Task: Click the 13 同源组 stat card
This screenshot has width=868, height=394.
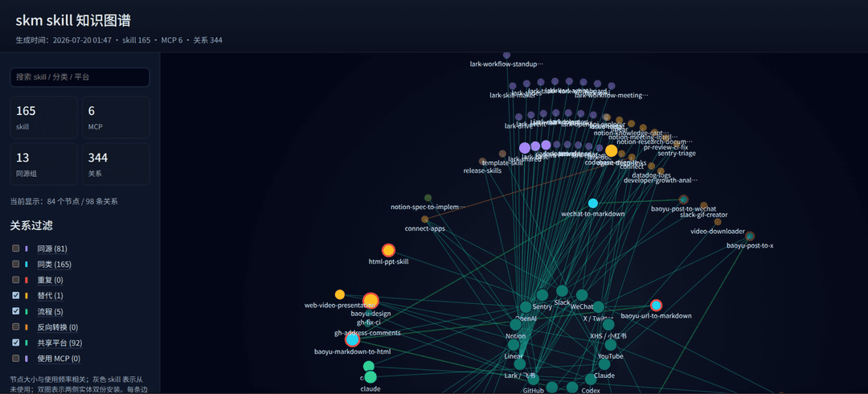Action: (x=43, y=164)
